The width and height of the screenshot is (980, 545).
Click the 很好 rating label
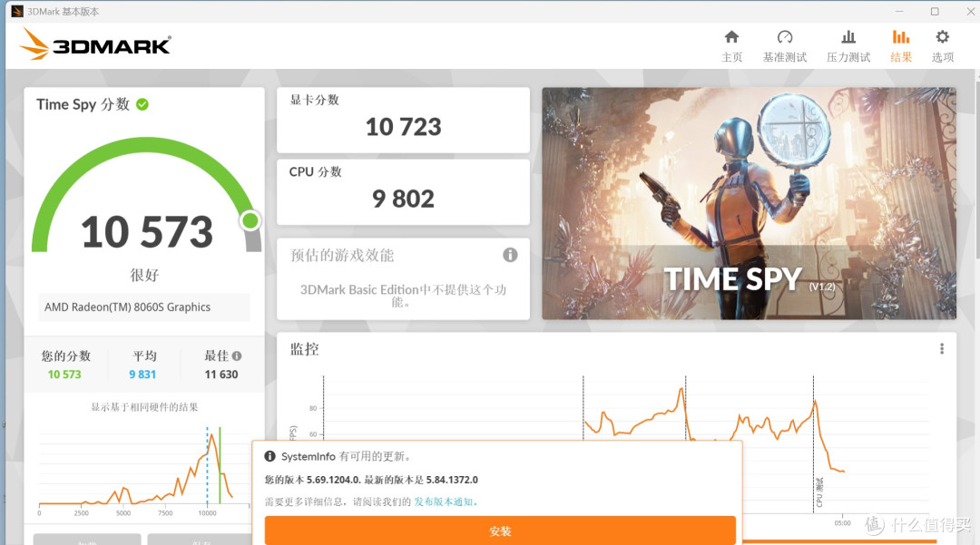coord(144,276)
